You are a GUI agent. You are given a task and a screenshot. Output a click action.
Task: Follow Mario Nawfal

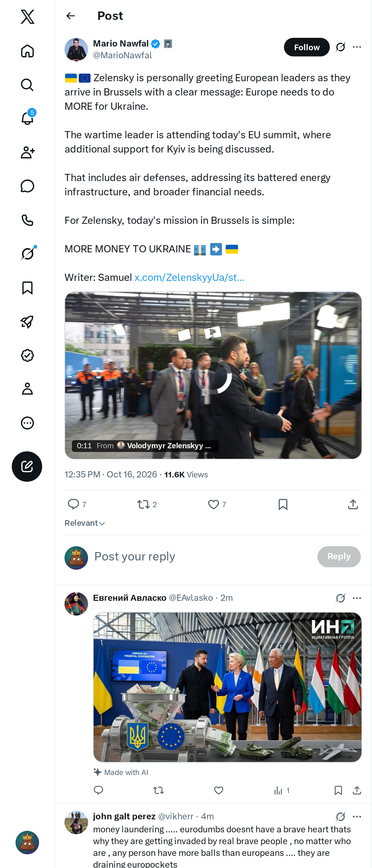tap(307, 47)
